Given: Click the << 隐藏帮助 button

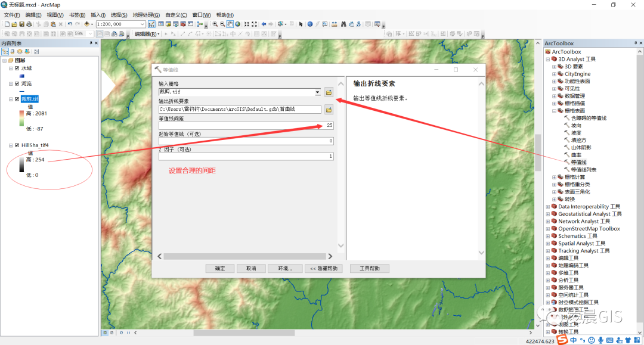Looking at the screenshot, I should [324, 268].
